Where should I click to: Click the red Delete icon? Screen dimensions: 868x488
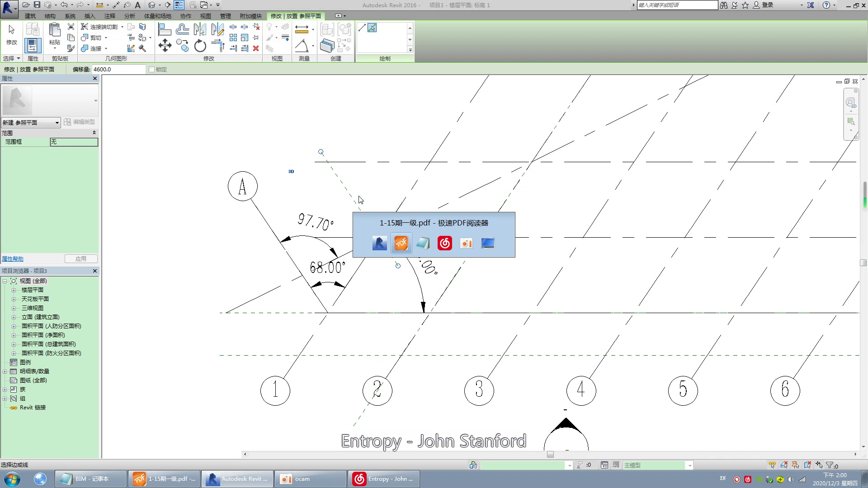tap(256, 48)
